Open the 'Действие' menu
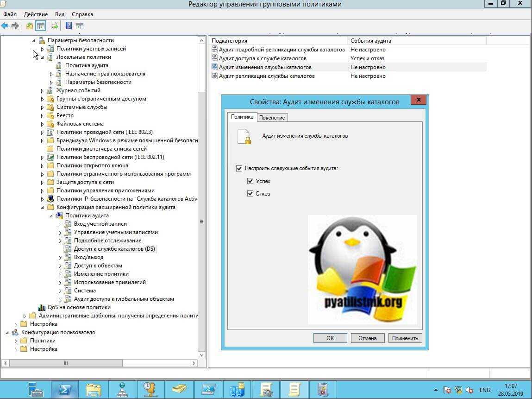 pos(36,14)
